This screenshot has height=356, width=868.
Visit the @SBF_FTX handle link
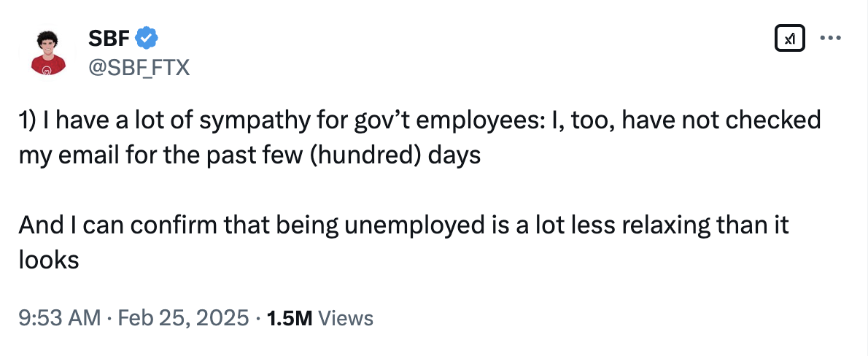[x=139, y=67]
